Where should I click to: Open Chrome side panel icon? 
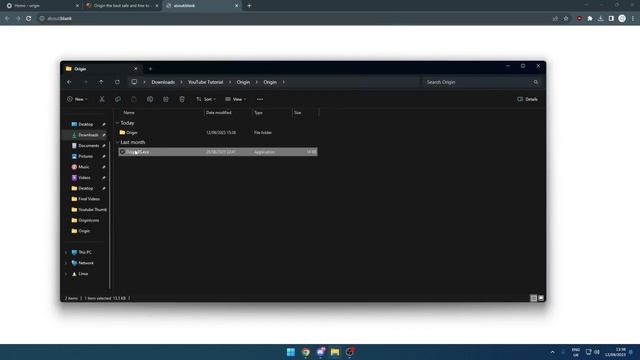pos(611,18)
